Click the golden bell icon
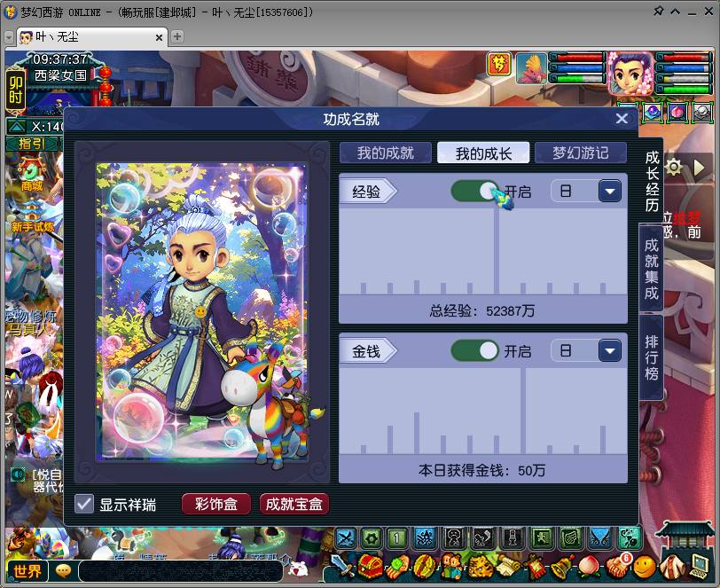This screenshot has width=720, height=588. [562, 567]
